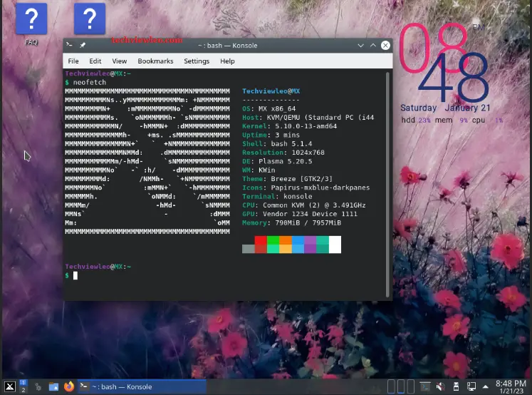532x395 pixels.
Task: Click the 'Kernel: 5.10.0-13-amd64' line
Action: (x=289, y=126)
